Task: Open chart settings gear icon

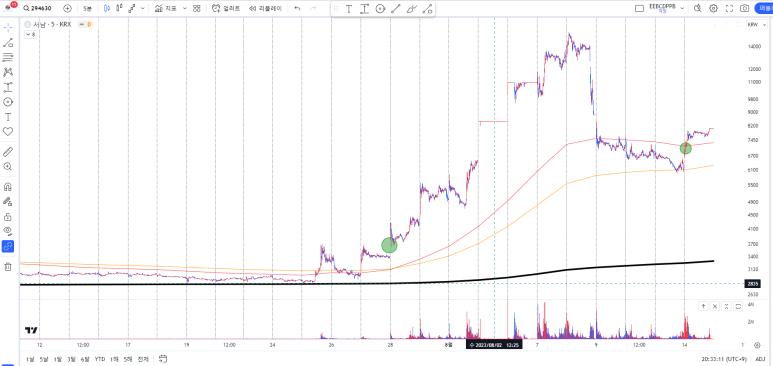Action: 713,8
